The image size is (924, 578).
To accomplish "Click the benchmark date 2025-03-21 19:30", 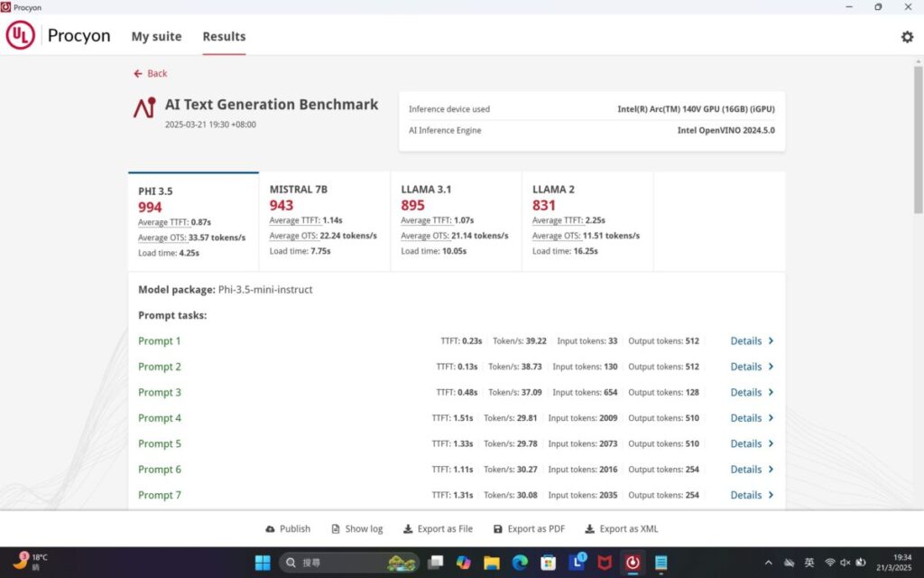I will point(210,125).
